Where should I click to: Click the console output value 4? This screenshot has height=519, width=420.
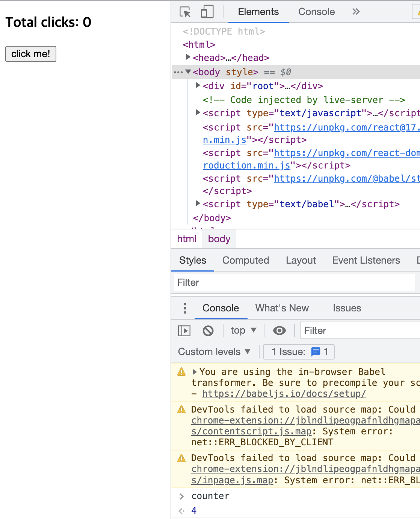(x=194, y=510)
